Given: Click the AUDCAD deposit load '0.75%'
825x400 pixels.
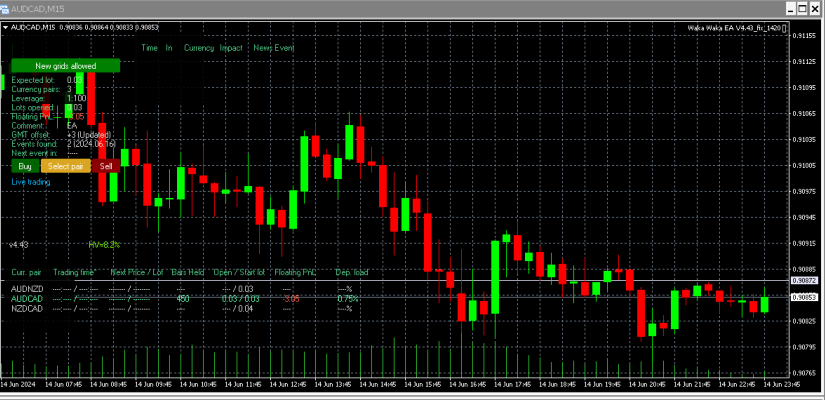Looking at the screenshot, I should tap(348, 299).
